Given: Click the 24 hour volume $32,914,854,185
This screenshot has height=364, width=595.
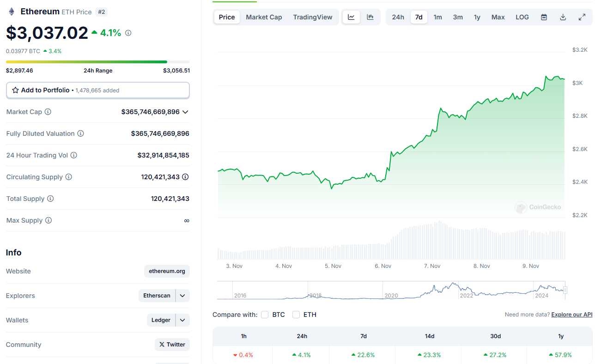Looking at the screenshot, I should tap(163, 155).
